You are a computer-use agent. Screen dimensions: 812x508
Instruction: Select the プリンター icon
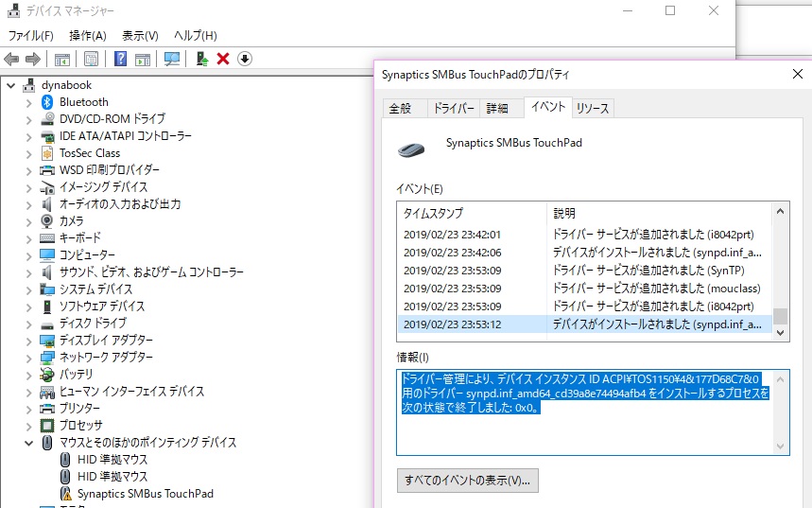[x=47, y=409]
